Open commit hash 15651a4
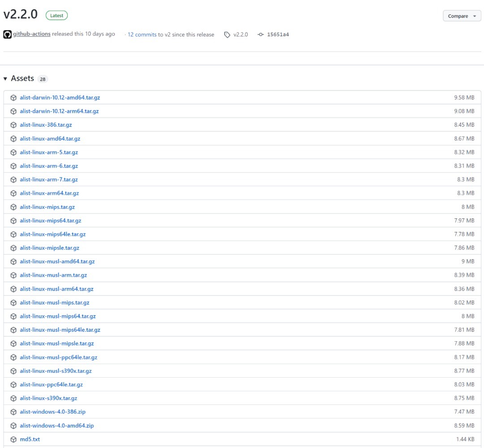484x448 pixels. click(278, 35)
